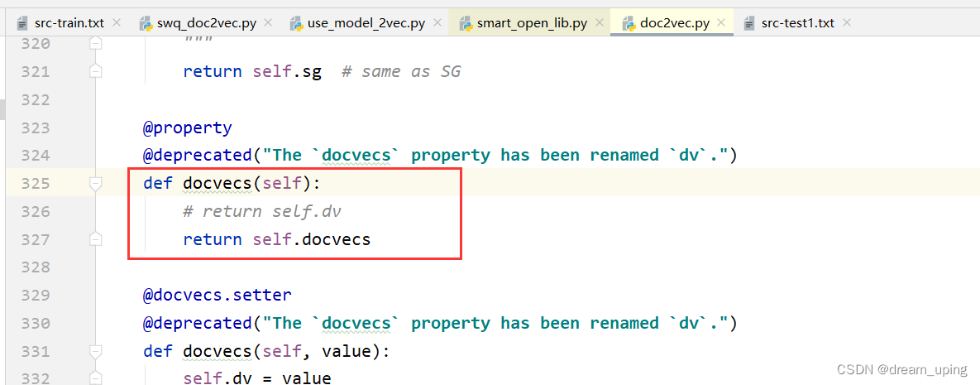Click the @deprecated decorator on line 330
This screenshot has width=980, height=385.
point(441,323)
